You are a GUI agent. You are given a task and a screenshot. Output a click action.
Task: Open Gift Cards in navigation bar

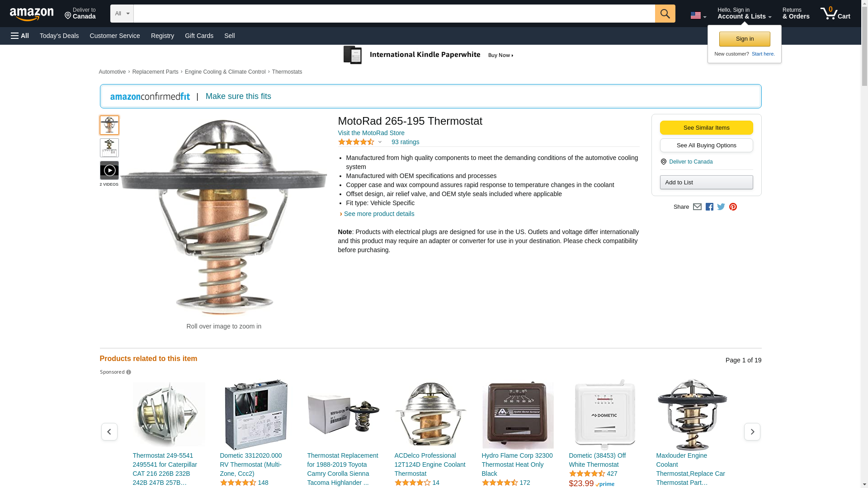tap(199, 36)
